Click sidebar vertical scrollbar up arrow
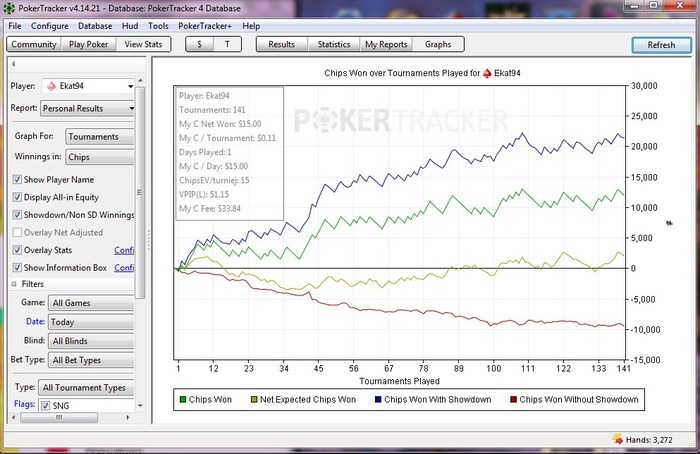 point(140,80)
